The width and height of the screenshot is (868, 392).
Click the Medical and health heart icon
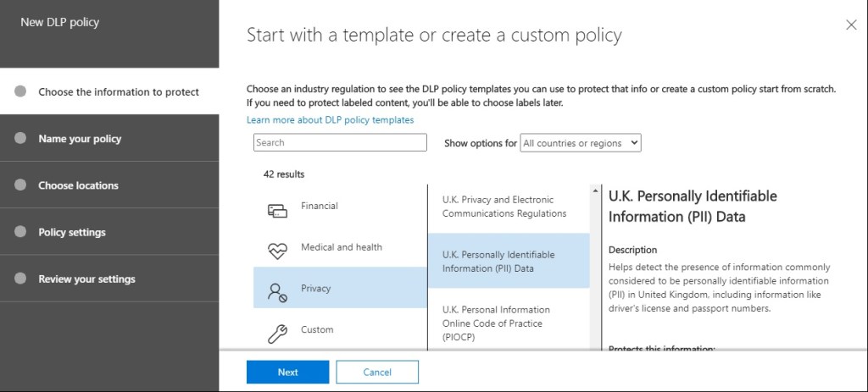coord(277,251)
